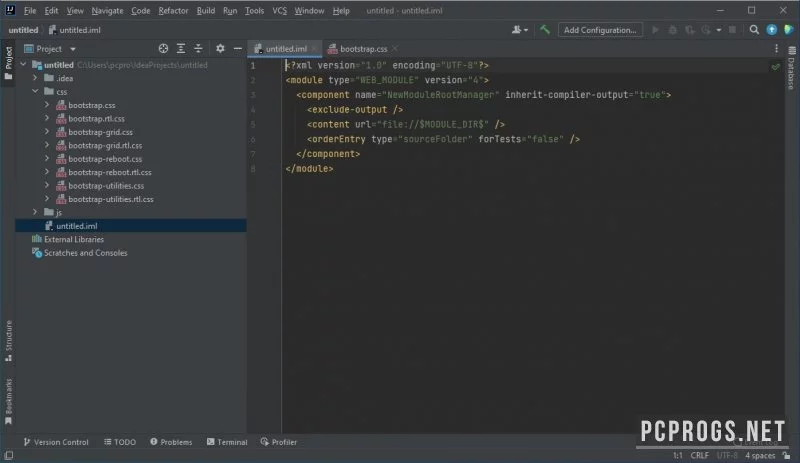Click the Debug bug icon in toolbar
This screenshot has width=800, height=463.
point(672,30)
